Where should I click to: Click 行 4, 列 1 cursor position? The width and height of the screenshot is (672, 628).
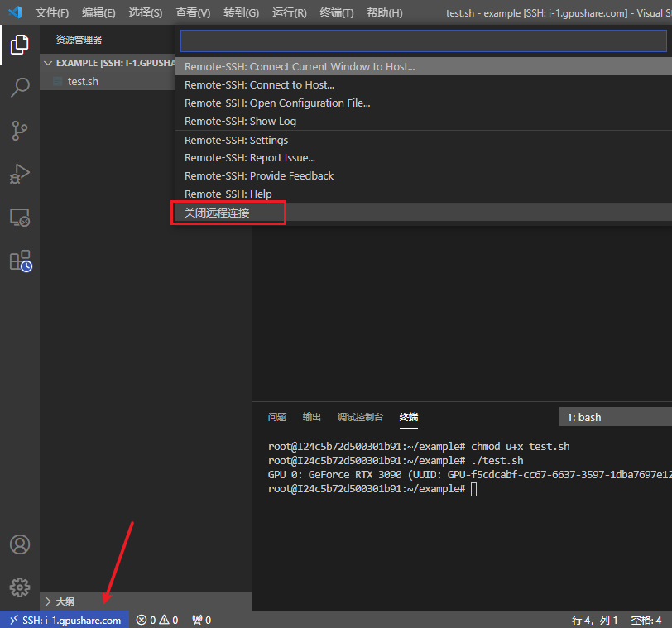[x=594, y=620]
